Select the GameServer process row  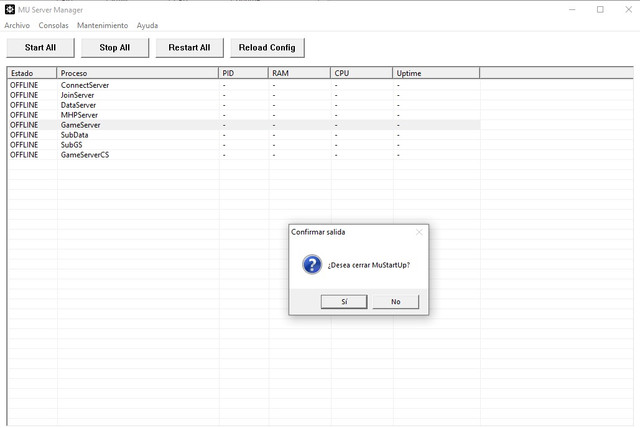pos(244,125)
